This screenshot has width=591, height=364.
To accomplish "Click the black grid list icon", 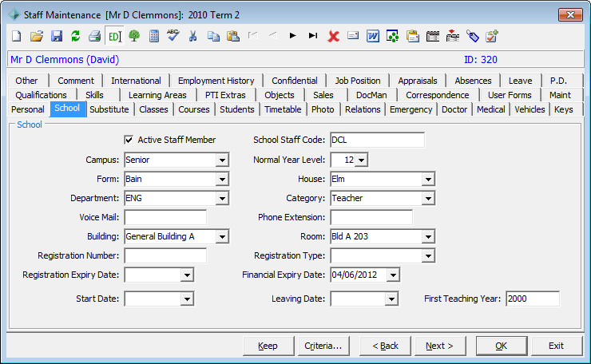I will 433,36.
